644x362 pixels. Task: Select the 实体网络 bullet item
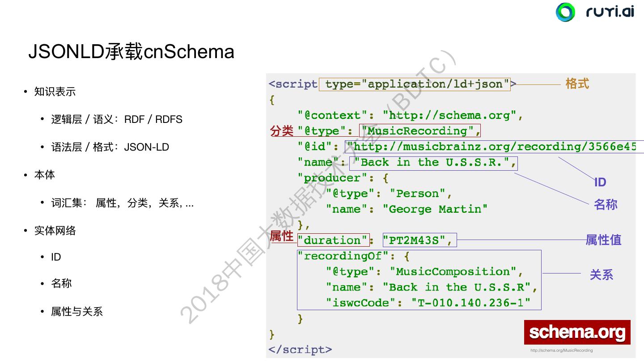(x=55, y=231)
